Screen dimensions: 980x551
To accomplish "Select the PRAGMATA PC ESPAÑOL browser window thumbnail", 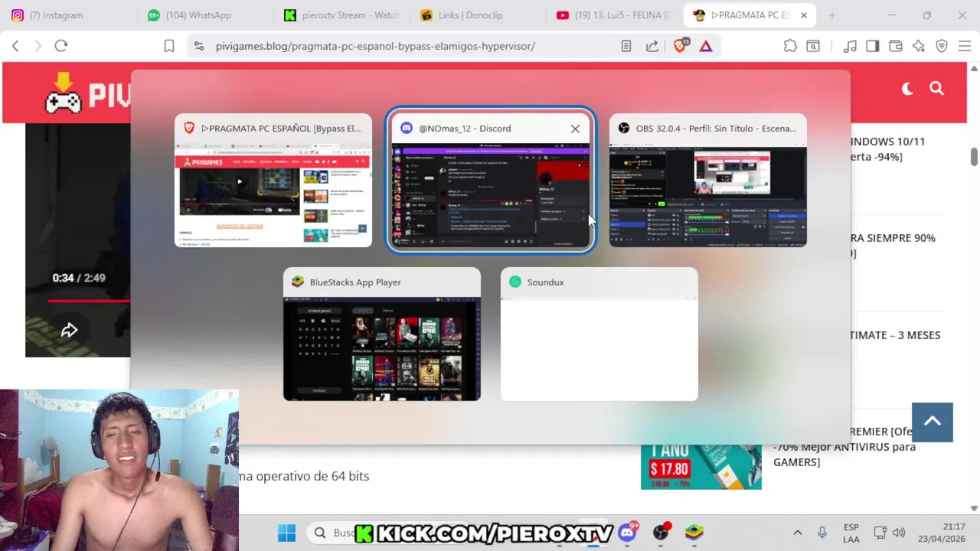I will (273, 181).
